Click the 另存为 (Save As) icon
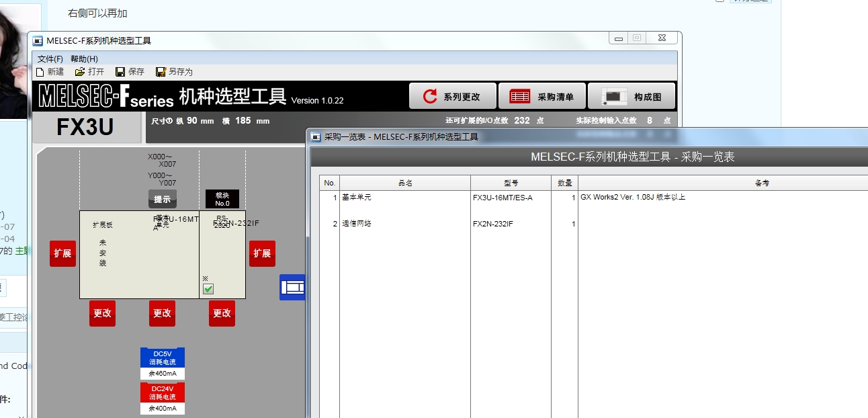The width and height of the screenshot is (868, 418). (x=161, y=72)
